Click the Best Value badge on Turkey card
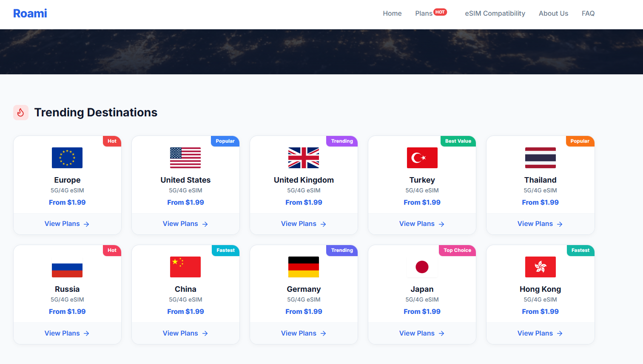This screenshot has height=364, width=643. click(x=458, y=141)
